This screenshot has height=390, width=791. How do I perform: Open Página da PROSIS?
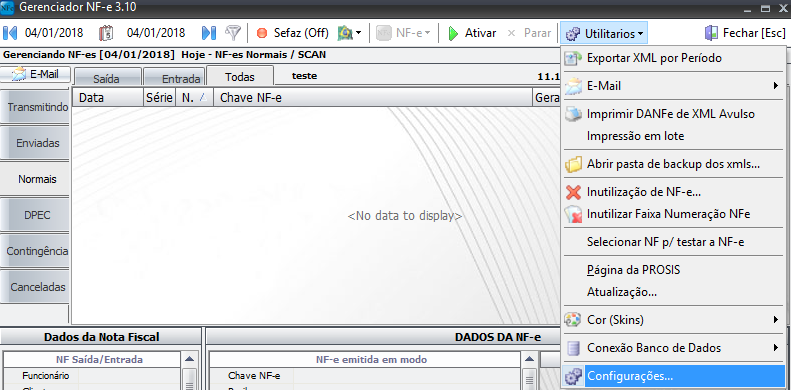pos(634,270)
